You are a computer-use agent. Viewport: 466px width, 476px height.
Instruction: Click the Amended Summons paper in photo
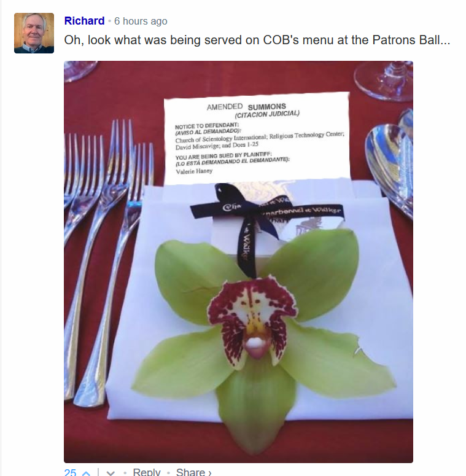coord(257,138)
